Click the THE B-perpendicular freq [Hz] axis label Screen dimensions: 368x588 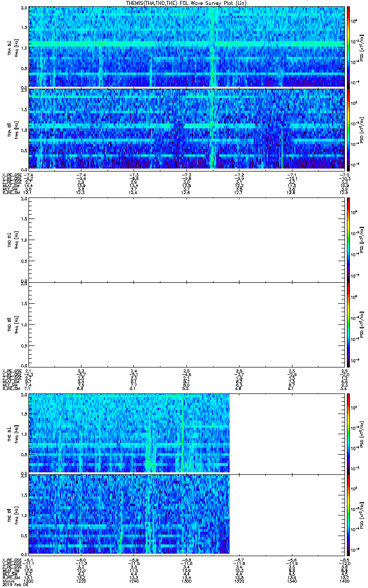point(16,434)
